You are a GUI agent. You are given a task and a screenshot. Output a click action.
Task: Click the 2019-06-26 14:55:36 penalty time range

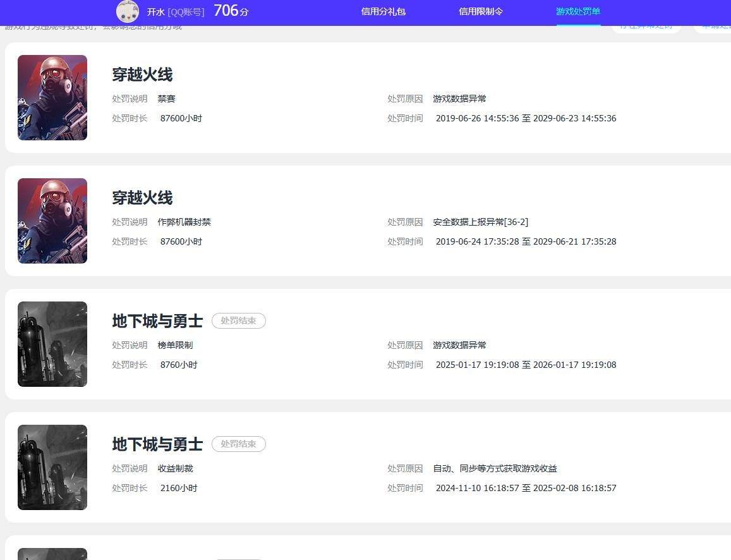click(526, 118)
